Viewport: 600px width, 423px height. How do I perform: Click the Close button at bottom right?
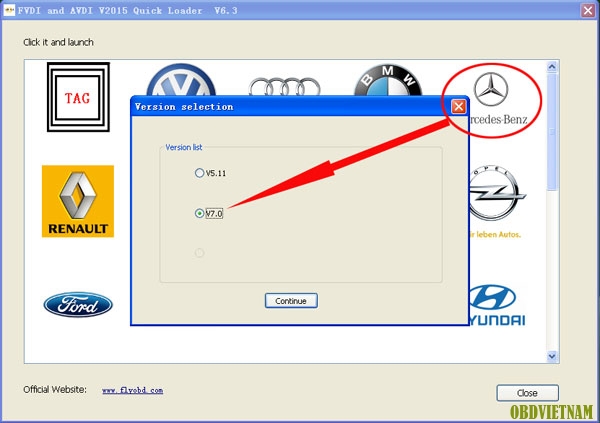point(527,393)
